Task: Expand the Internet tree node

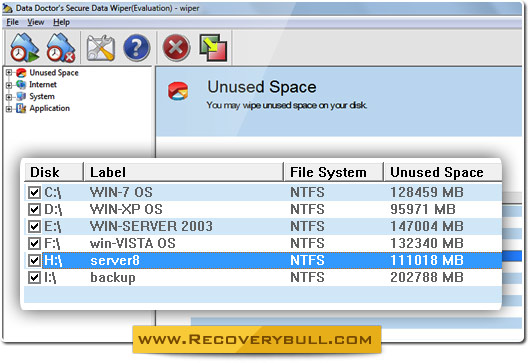Action: (9, 85)
